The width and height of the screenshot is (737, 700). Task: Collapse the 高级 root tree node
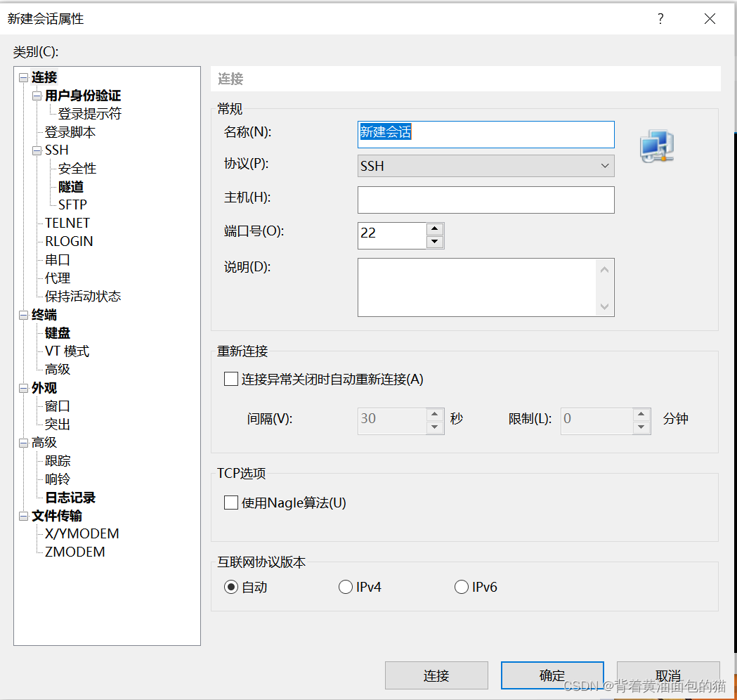coord(23,443)
